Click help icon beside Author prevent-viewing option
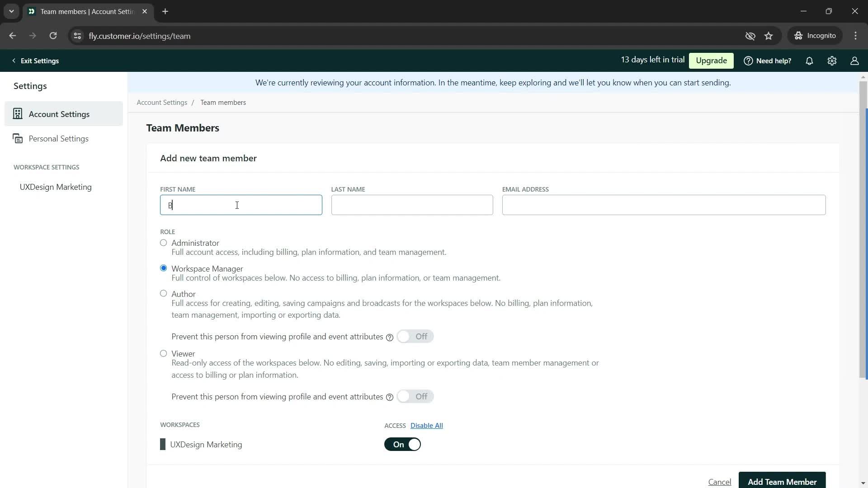The width and height of the screenshot is (868, 488). [x=390, y=338]
